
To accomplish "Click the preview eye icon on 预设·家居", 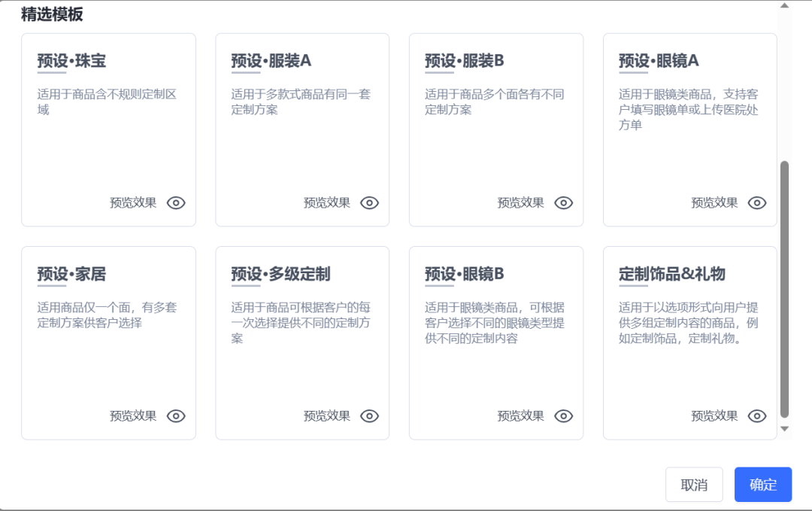I will pos(175,415).
